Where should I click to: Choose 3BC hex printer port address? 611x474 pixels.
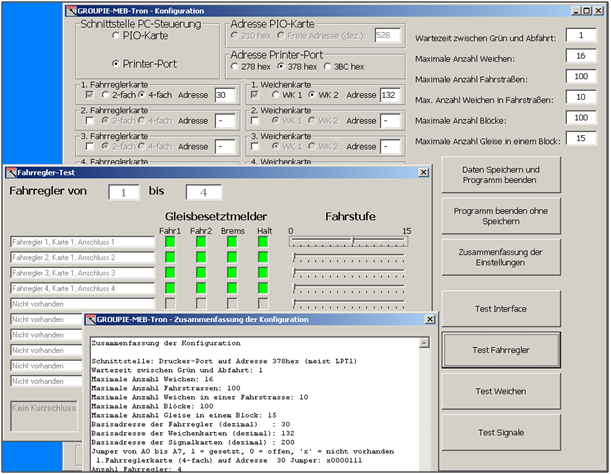[x=327, y=67]
